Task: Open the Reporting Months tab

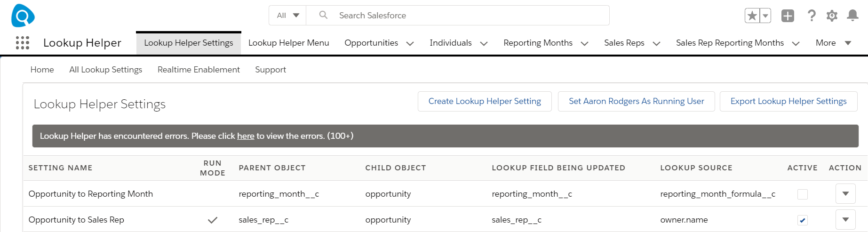Action: pyautogui.click(x=538, y=43)
